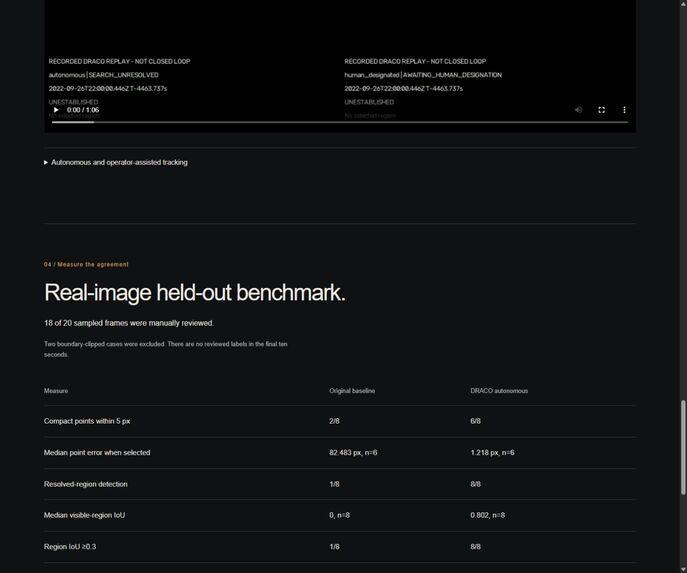Click DRACO value 6/8 for compact points

tap(475, 421)
